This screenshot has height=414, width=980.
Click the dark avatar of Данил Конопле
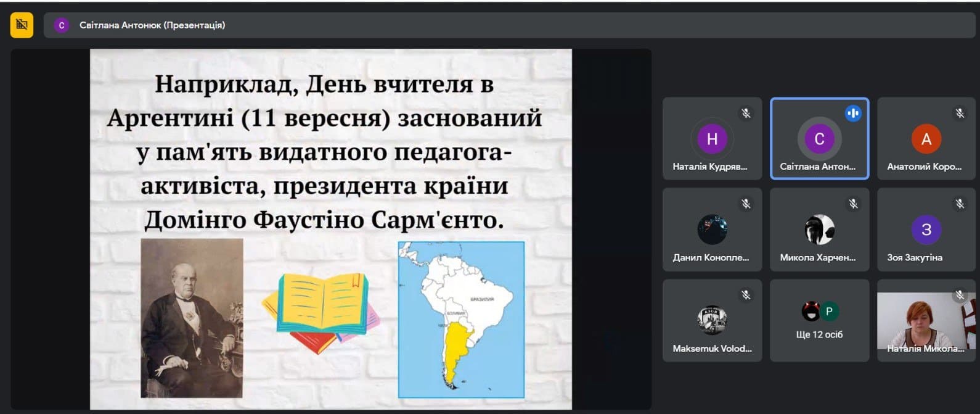coord(712,230)
